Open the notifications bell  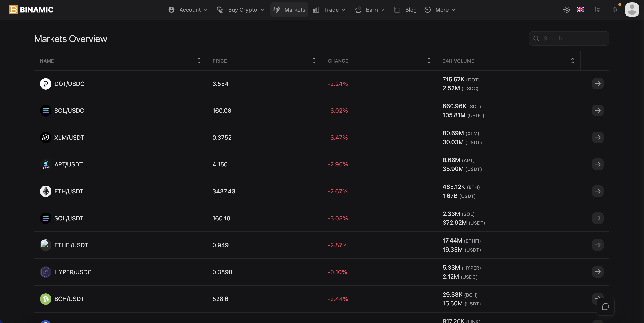(x=615, y=10)
